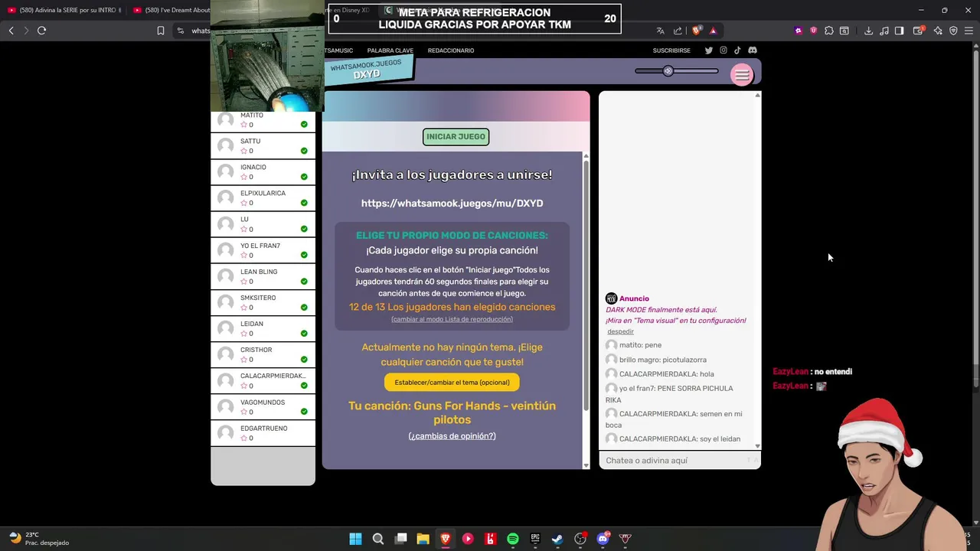Open Spotify from the taskbar
This screenshot has height=551, width=980.
(513, 539)
